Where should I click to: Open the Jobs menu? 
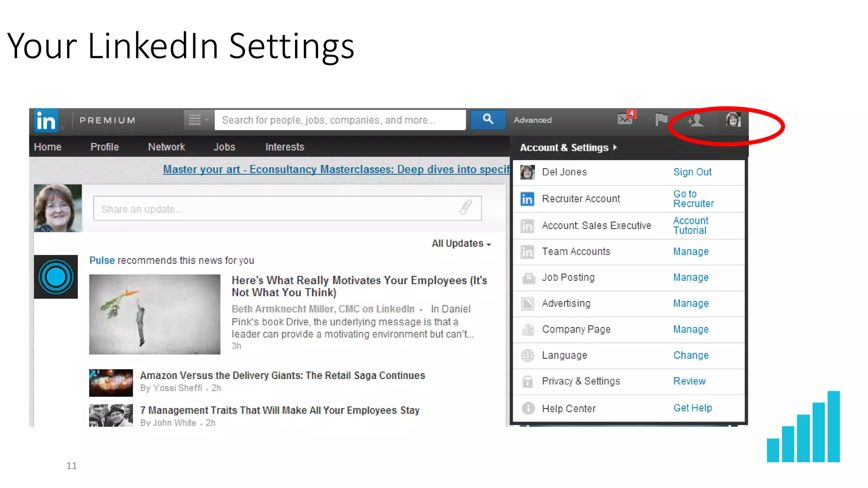pos(224,147)
